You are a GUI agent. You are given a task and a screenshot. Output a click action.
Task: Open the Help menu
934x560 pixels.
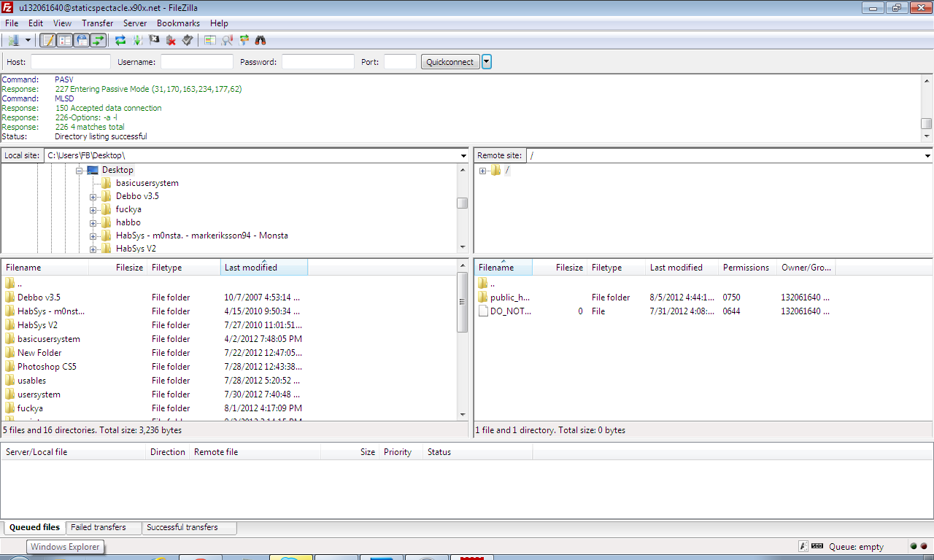tap(219, 23)
